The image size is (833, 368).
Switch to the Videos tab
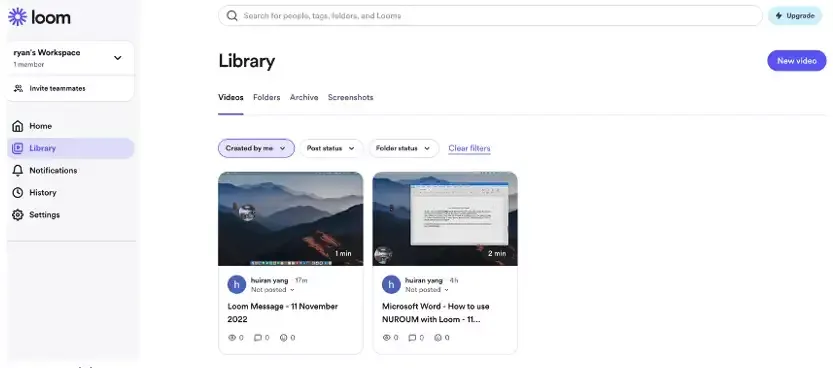[231, 98]
